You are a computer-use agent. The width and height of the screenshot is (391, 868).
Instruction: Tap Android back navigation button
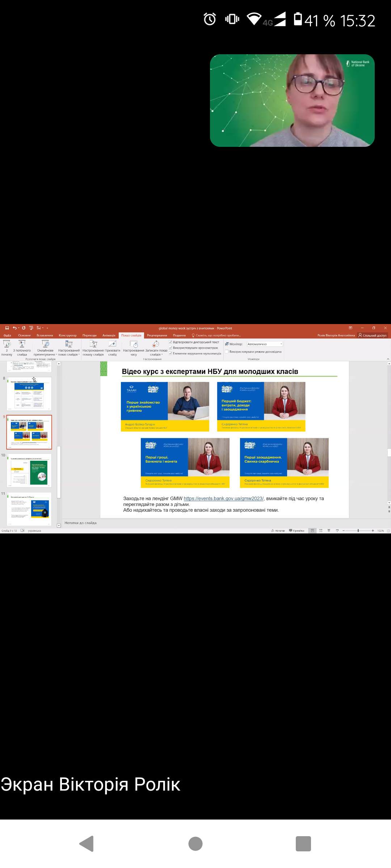[87, 844]
